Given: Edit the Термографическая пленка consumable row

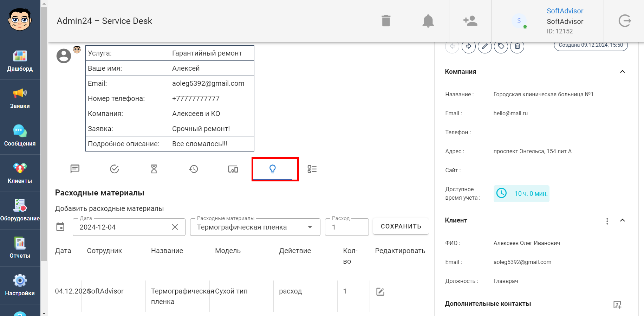Looking at the screenshot, I should click(x=380, y=292).
